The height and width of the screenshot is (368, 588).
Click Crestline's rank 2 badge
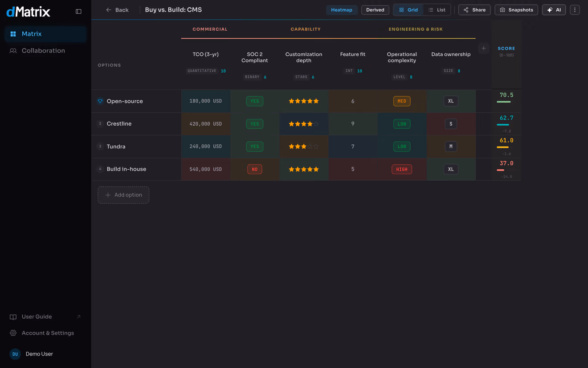pyautogui.click(x=100, y=124)
